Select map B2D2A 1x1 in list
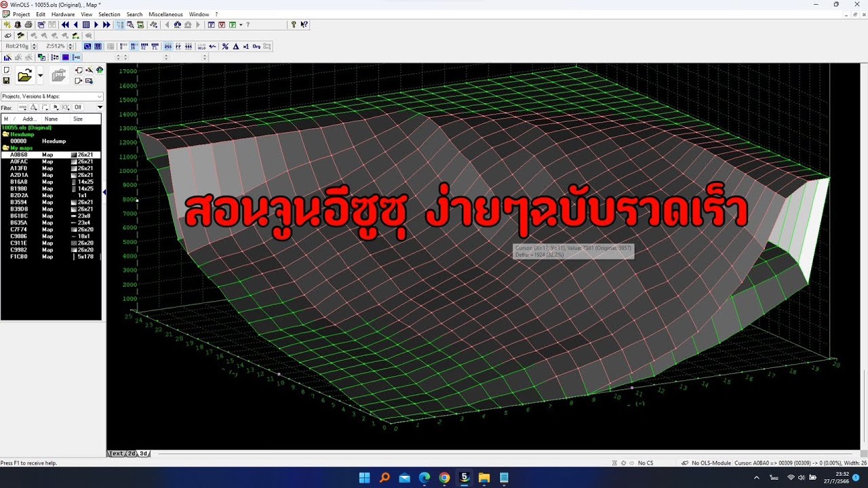This screenshot has height=488, width=868. (51, 195)
